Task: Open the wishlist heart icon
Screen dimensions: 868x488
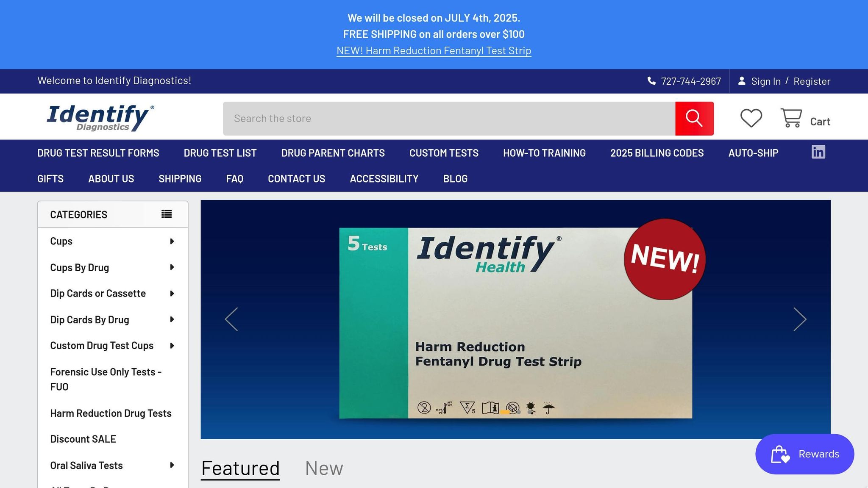Action: click(x=751, y=118)
